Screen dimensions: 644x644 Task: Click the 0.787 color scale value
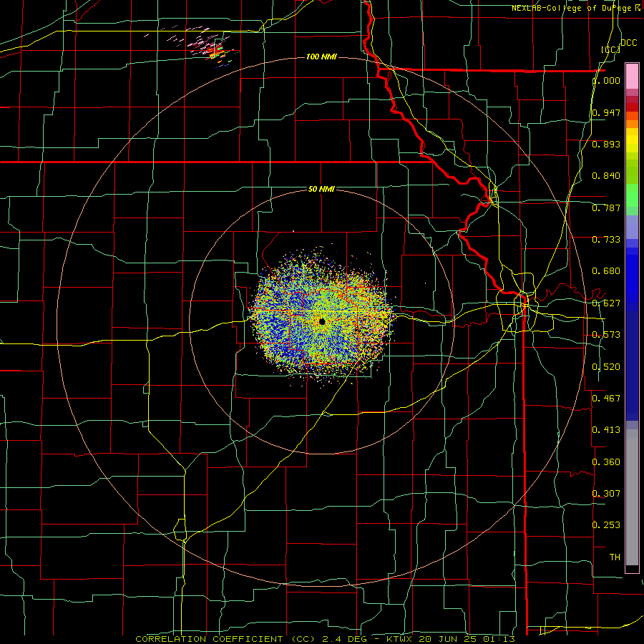pyautogui.click(x=606, y=208)
